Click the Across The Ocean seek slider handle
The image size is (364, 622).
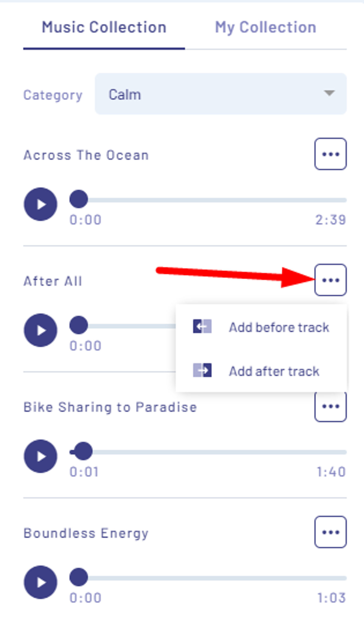coord(79,199)
